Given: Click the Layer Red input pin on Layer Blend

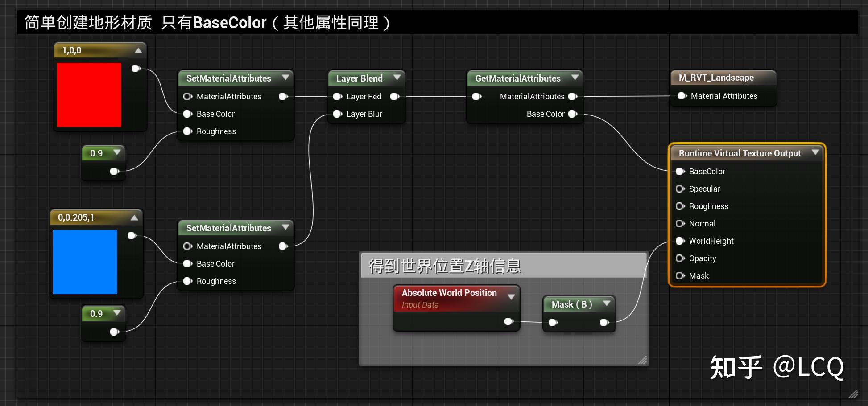Looking at the screenshot, I should (338, 96).
